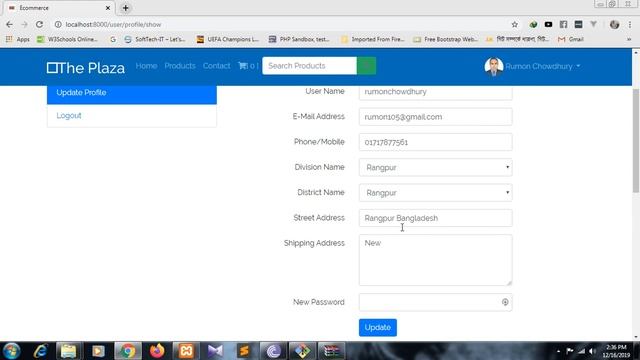Open Rumon Chowdhury user dropdown
640x360 pixels.
542,66
